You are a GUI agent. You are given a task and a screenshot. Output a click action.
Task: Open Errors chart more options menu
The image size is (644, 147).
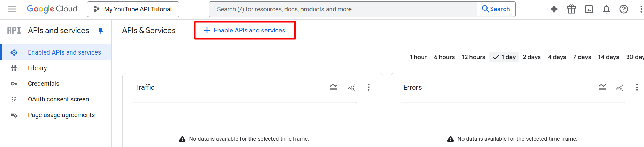[637, 88]
